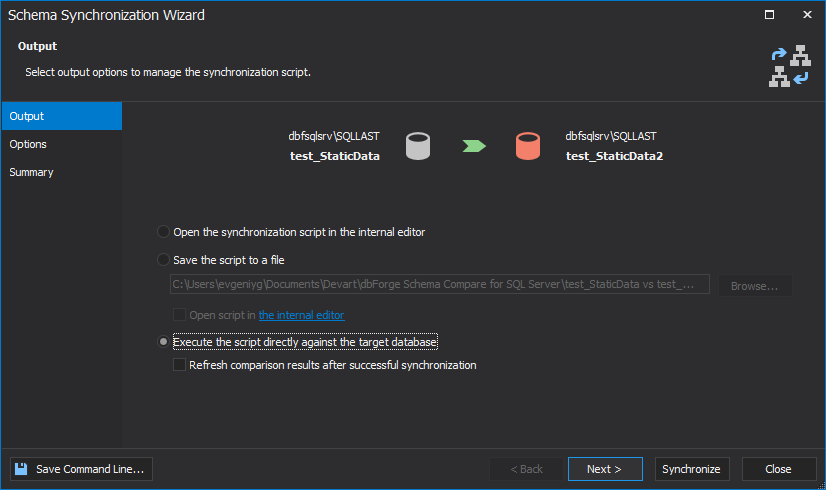
Task: Click the 'Select output options' description text
Action: point(168,72)
